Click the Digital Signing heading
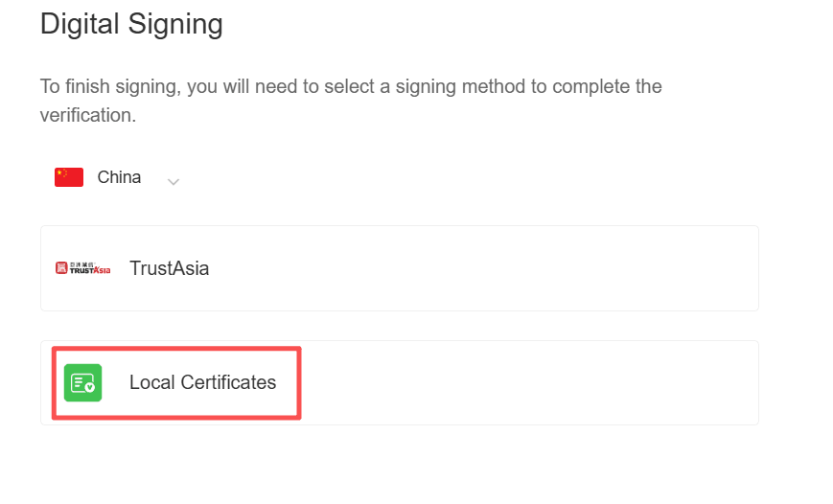Viewport: 833px width, 504px height. (x=131, y=24)
